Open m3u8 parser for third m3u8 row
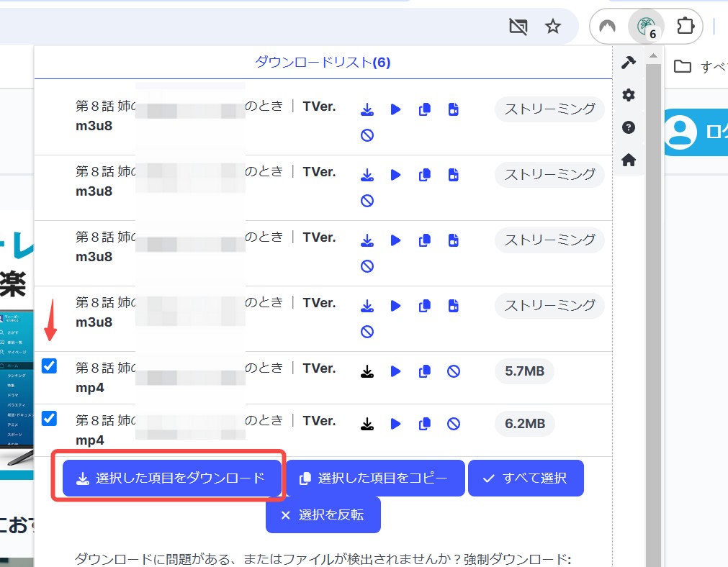The image size is (728, 567). (454, 240)
